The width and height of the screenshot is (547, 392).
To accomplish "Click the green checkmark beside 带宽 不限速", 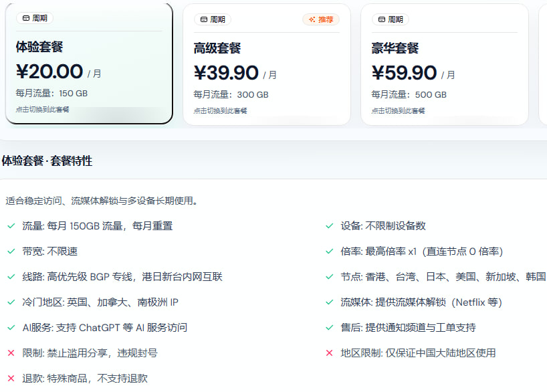I will click(11, 252).
